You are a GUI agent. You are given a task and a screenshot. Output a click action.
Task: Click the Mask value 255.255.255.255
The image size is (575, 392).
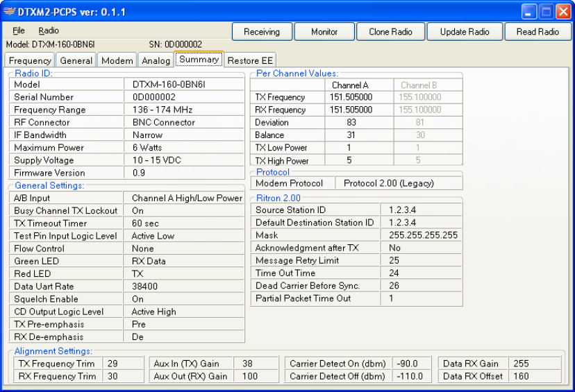coord(423,235)
